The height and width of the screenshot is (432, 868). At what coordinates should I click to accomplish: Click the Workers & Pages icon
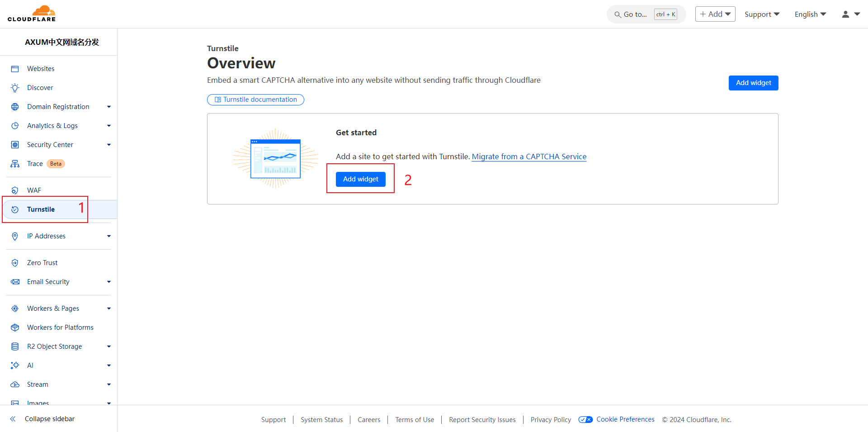pyautogui.click(x=15, y=309)
